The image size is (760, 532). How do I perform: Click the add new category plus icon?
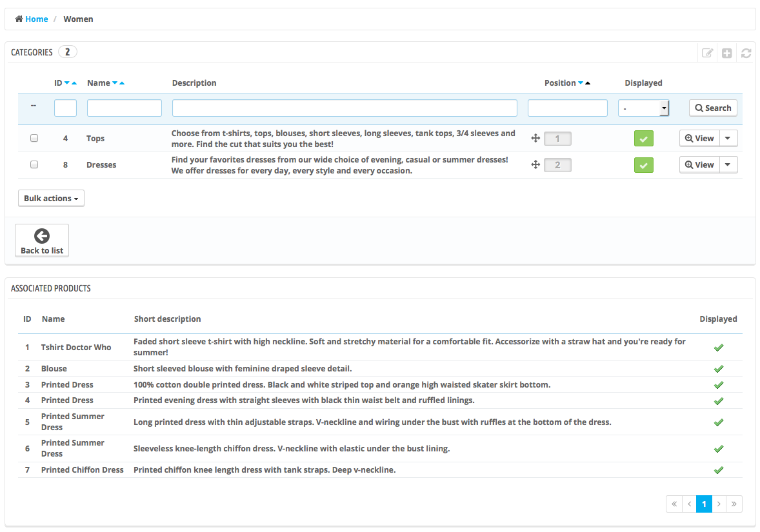click(726, 53)
